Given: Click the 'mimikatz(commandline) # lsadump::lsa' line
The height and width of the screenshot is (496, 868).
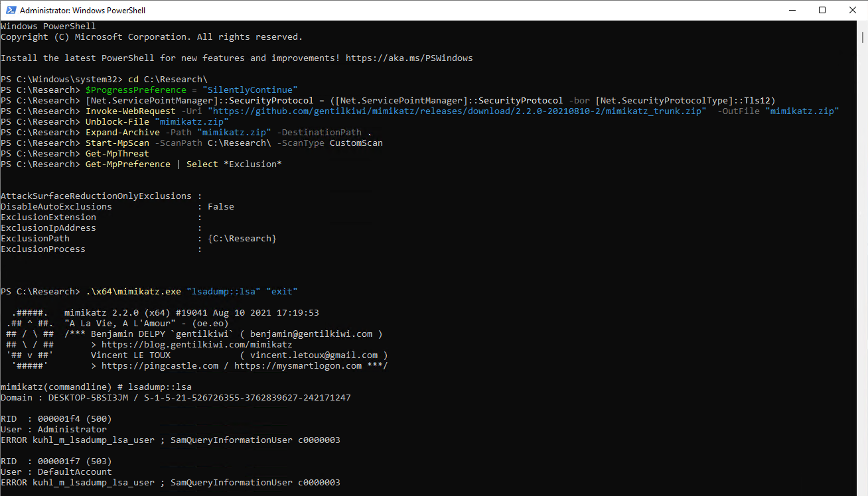Looking at the screenshot, I should [96, 387].
